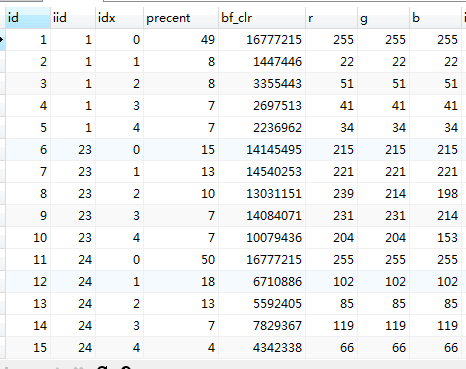Image resolution: width=466 pixels, height=369 pixels.
Task: Select id cell 12
Action: (28, 282)
